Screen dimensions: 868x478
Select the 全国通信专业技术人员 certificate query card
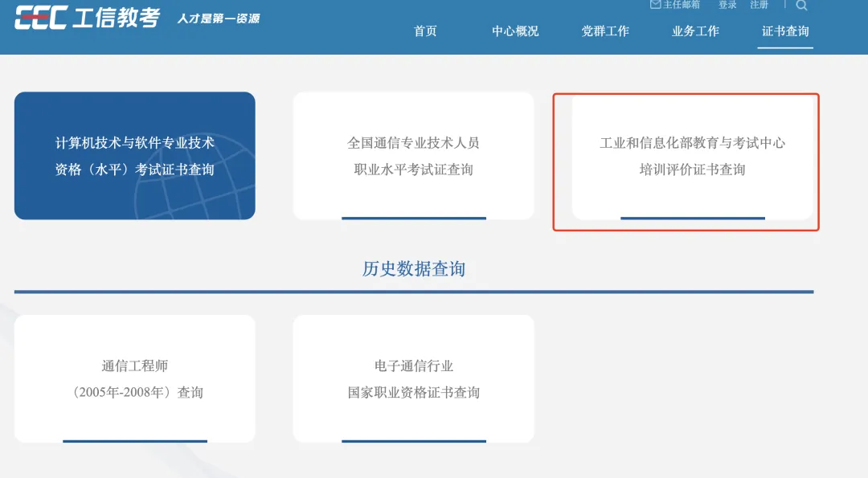pyautogui.click(x=414, y=155)
